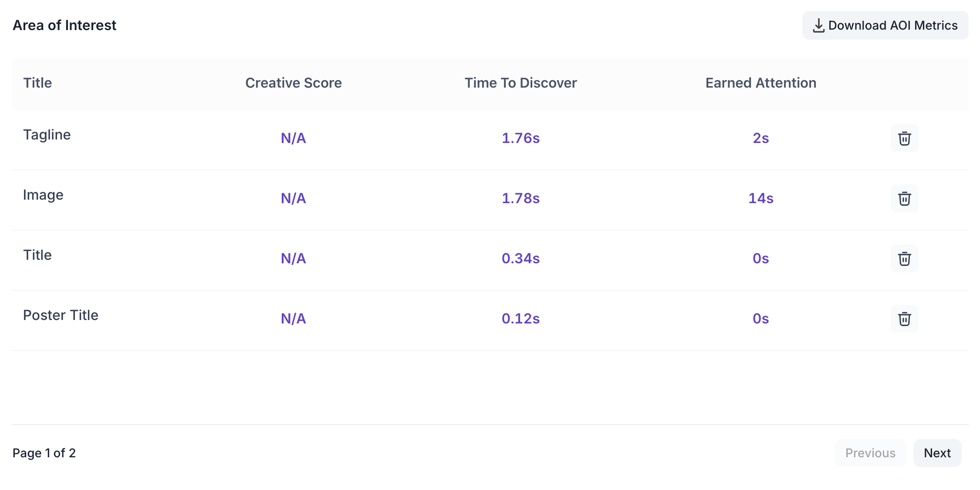Click the Previous page button
The height and width of the screenshot is (490, 980).
point(870,453)
